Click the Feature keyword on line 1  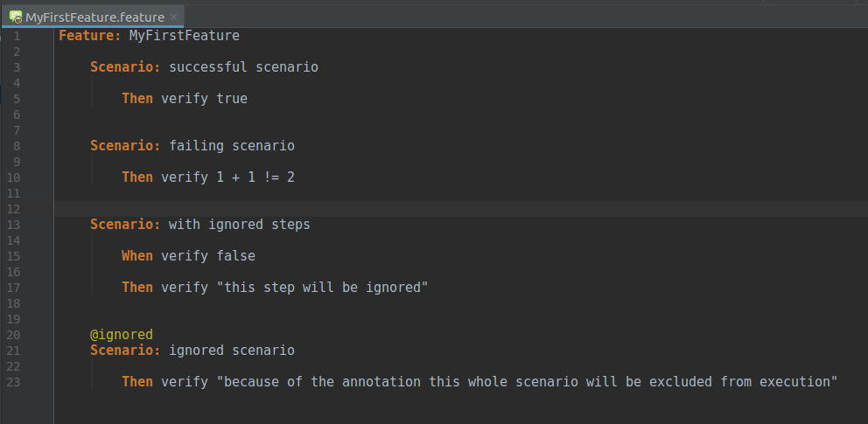[x=90, y=36]
